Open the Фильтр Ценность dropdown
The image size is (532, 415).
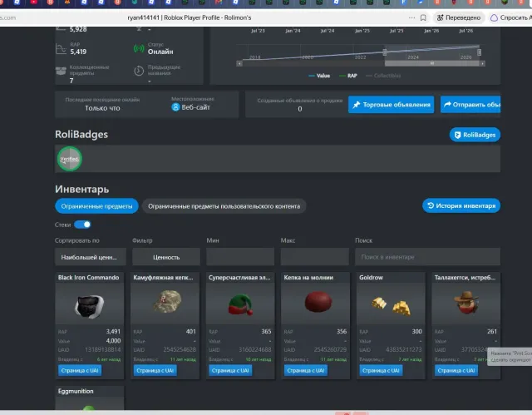coord(166,257)
